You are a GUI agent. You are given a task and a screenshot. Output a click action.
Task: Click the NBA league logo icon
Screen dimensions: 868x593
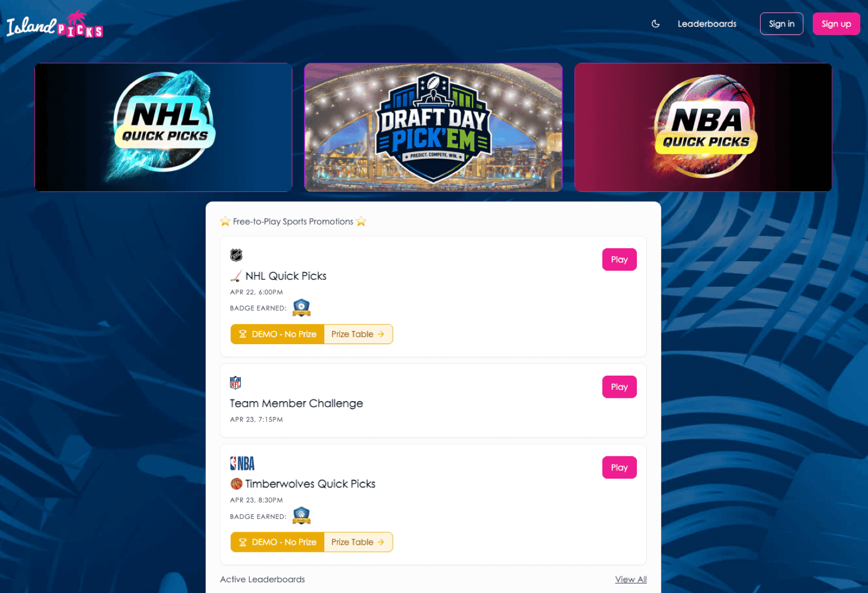pos(242,463)
